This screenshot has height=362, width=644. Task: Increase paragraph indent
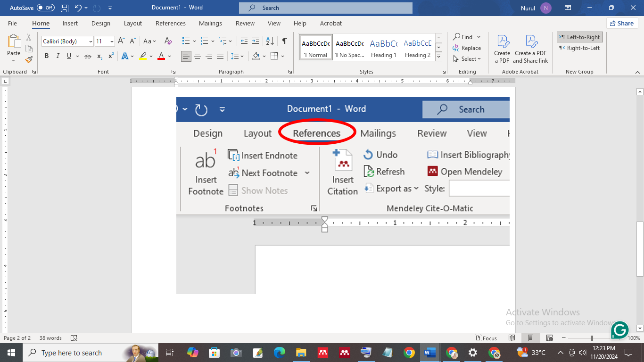point(255,41)
